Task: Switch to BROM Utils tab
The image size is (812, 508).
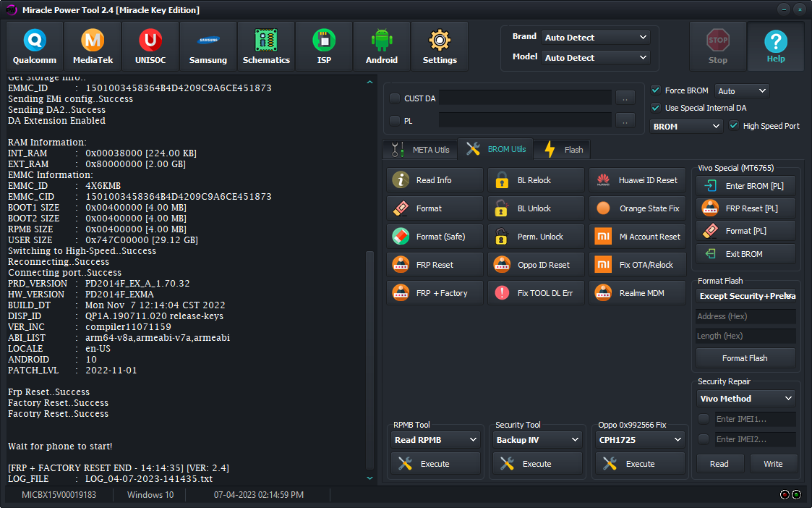Action: tap(496, 149)
